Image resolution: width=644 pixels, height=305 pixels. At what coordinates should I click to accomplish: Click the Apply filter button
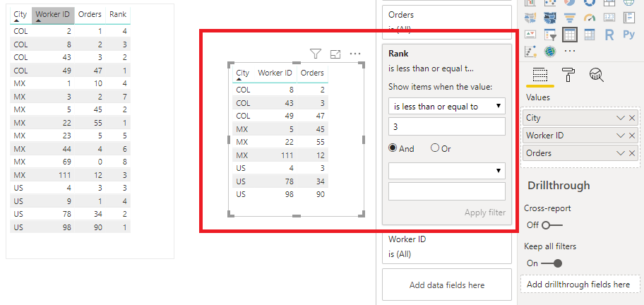[x=484, y=213]
